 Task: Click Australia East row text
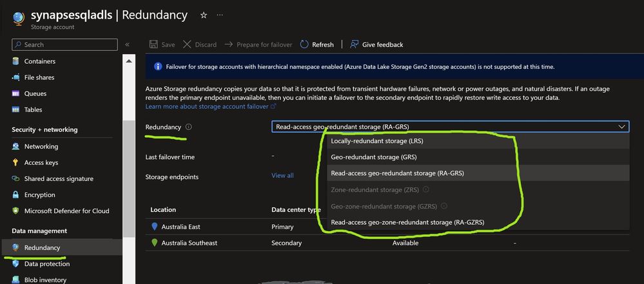tap(181, 227)
